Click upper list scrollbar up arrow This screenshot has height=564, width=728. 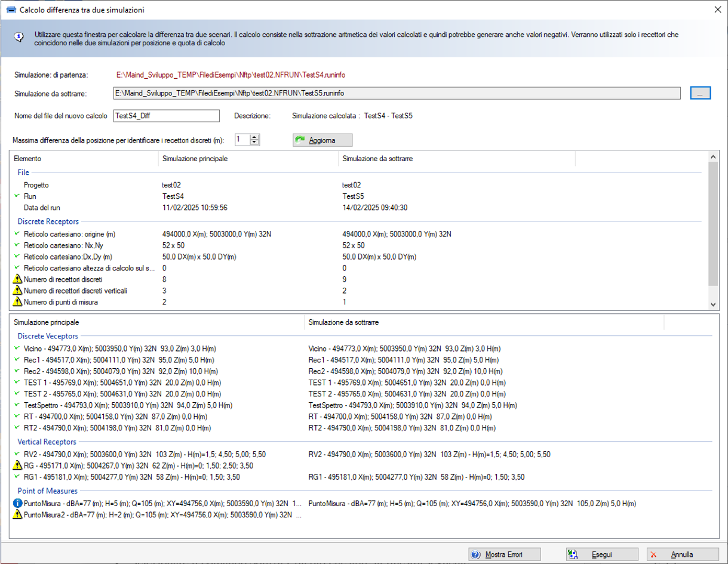(x=712, y=156)
